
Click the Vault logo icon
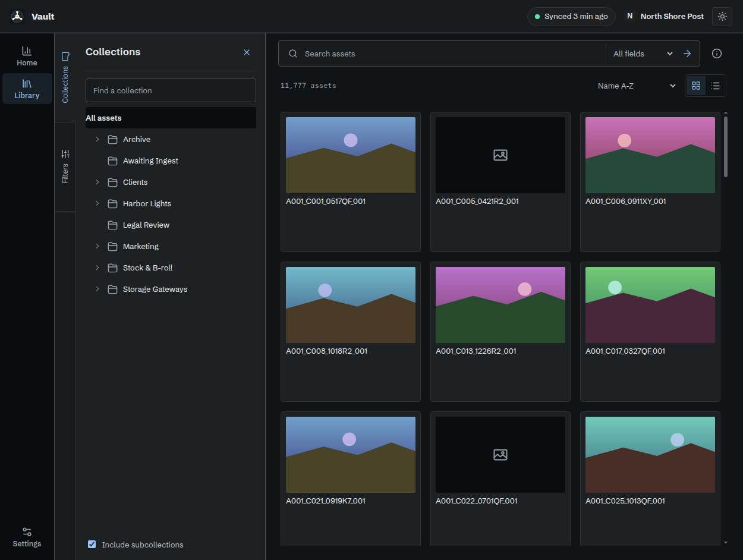[17, 16]
